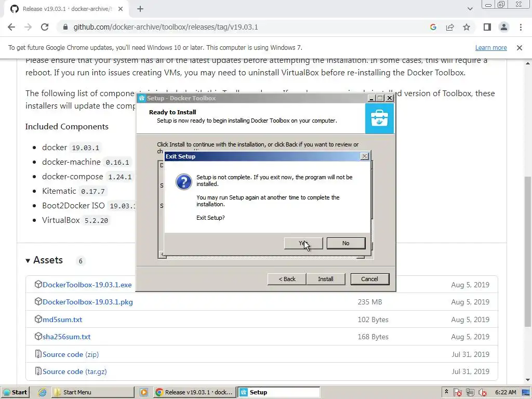Click Show desktop tray button
The image size is (532, 399).
point(526,392)
